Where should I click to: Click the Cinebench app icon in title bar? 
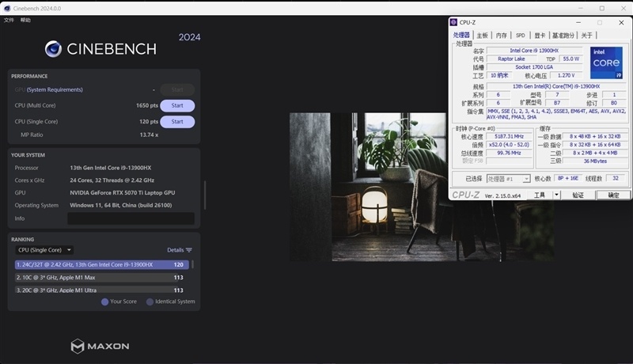click(x=7, y=8)
